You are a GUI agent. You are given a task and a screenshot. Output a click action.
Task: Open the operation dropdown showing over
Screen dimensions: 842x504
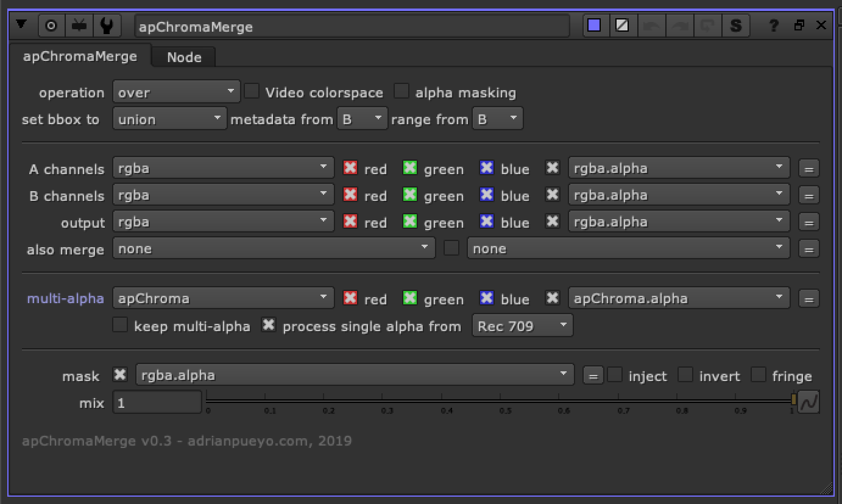tap(176, 91)
